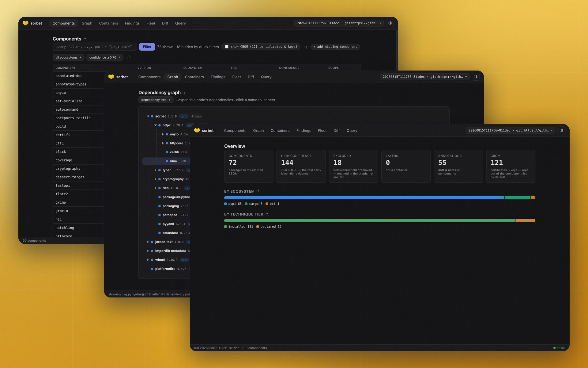Open Containers tab in the Overview window
The width and height of the screenshot is (588, 368).
(280, 130)
